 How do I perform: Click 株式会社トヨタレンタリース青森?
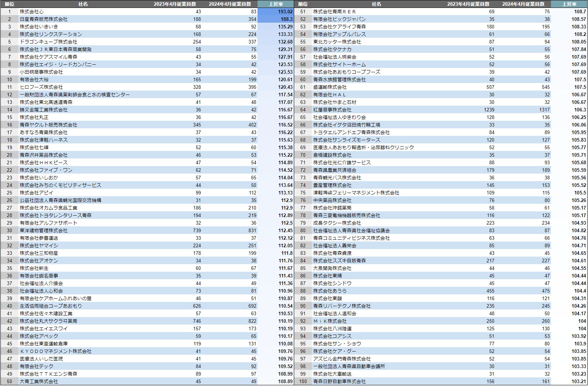pos(56,215)
